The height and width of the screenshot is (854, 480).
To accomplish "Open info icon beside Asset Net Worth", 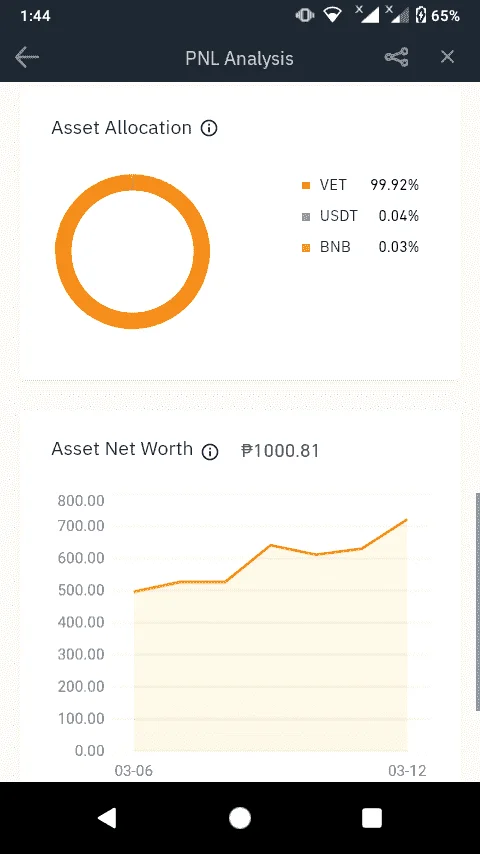I will coord(210,452).
